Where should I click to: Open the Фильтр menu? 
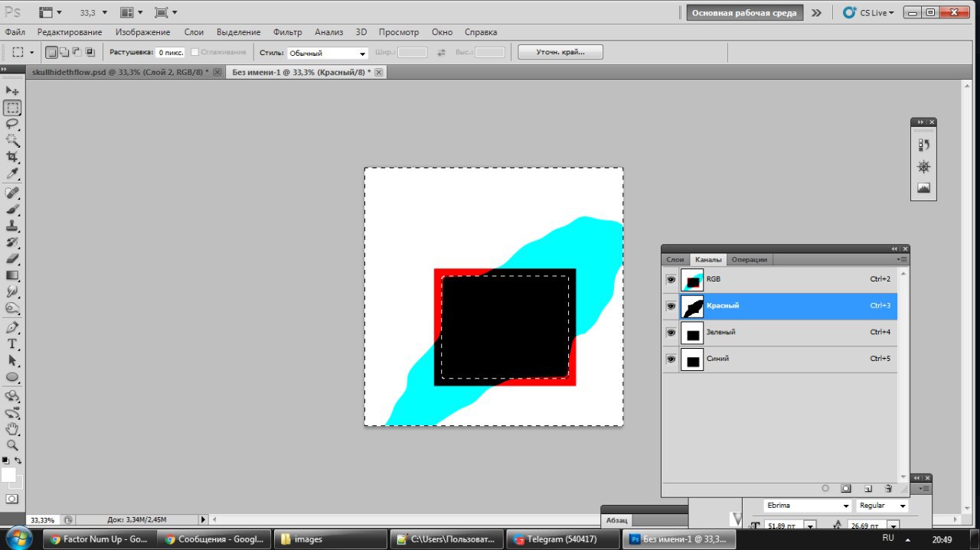pyautogui.click(x=288, y=32)
